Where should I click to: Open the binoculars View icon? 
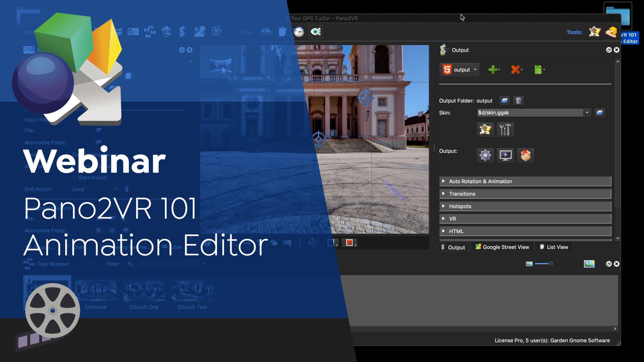pyautogui.click(x=266, y=32)
